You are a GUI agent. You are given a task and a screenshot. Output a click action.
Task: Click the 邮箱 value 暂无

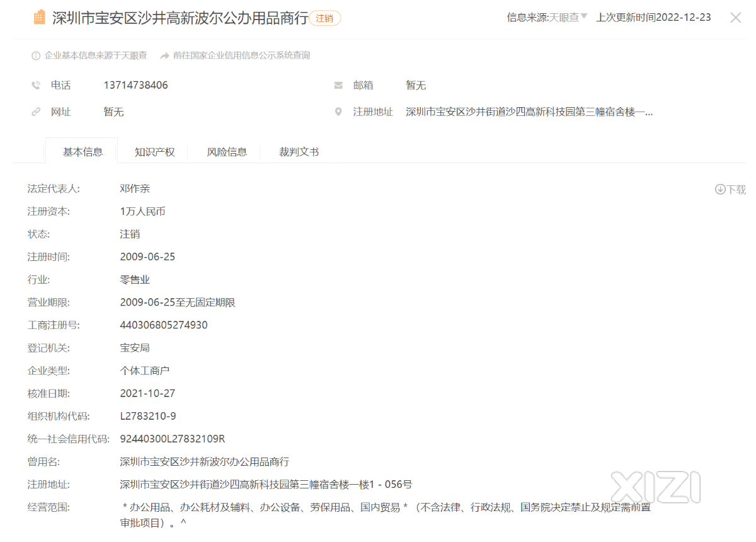416,85
